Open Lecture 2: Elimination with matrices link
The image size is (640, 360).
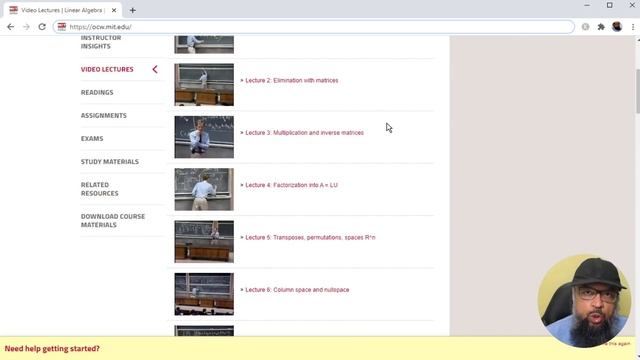[x=291, y=80]
